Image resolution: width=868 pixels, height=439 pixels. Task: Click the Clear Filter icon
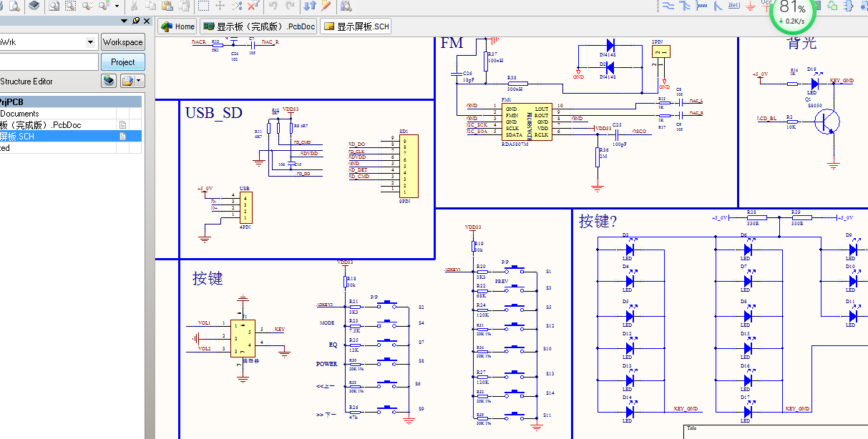click(253, 6)
